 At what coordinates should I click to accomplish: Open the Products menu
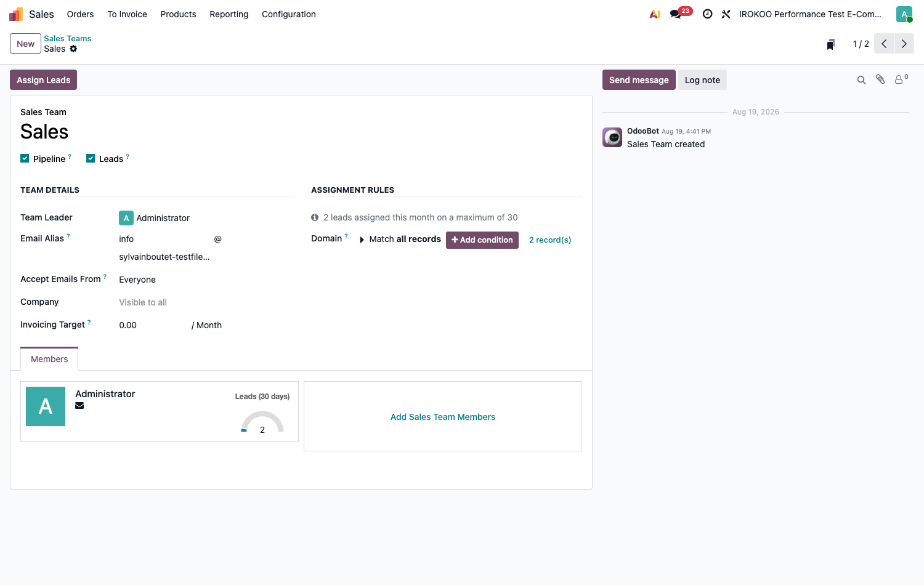(178, 14)
